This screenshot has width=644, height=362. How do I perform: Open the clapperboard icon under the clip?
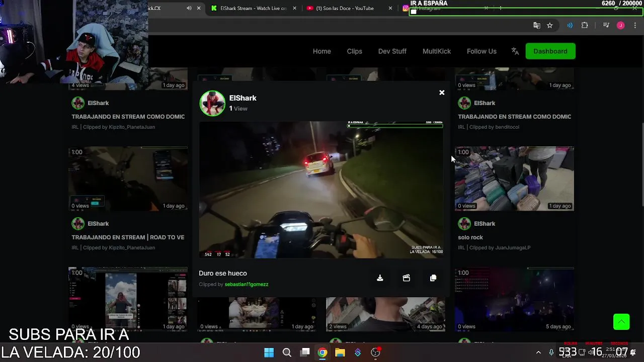407,278
